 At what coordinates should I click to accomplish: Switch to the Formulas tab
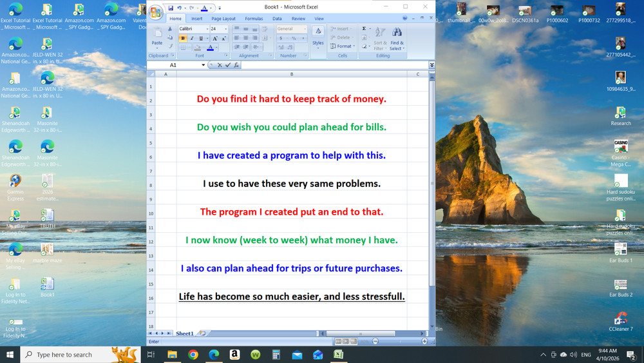coord(254,19)
